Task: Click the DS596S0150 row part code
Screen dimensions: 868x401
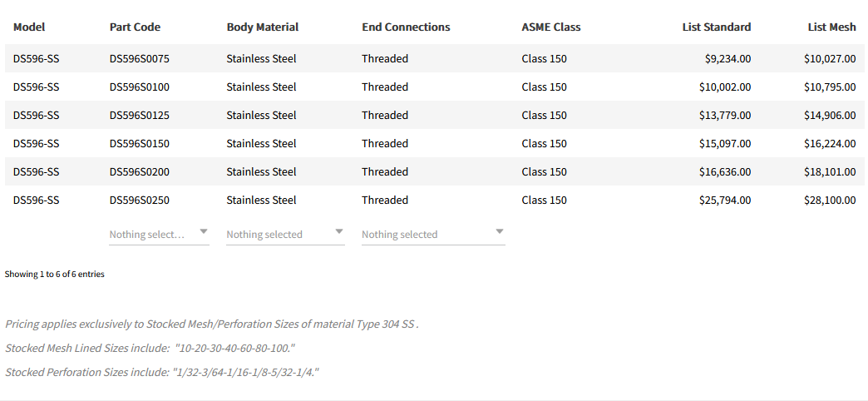Action: click(x=139, y=143)
